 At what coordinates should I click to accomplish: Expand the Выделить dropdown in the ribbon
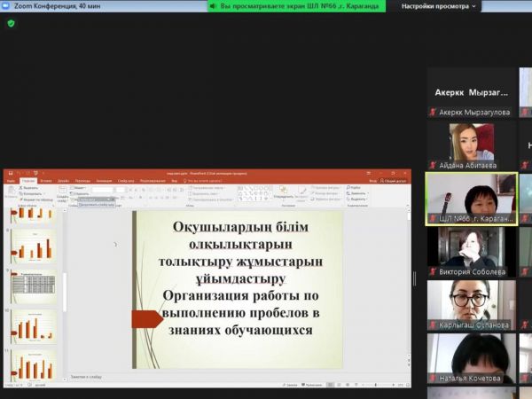coord(356,199)
